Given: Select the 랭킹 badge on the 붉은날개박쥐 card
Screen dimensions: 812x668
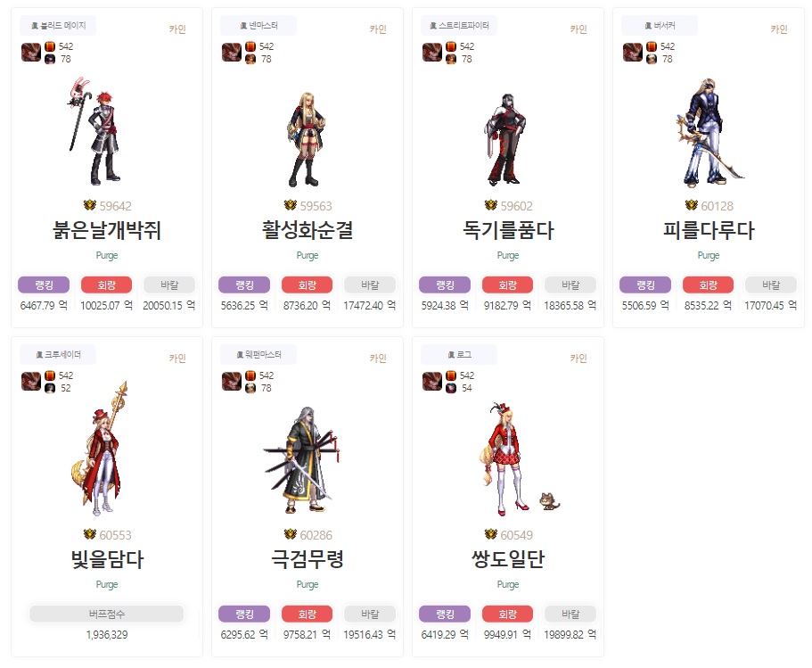Looking at the screenshot, I should pyautogui.click(x=44, y=285).
